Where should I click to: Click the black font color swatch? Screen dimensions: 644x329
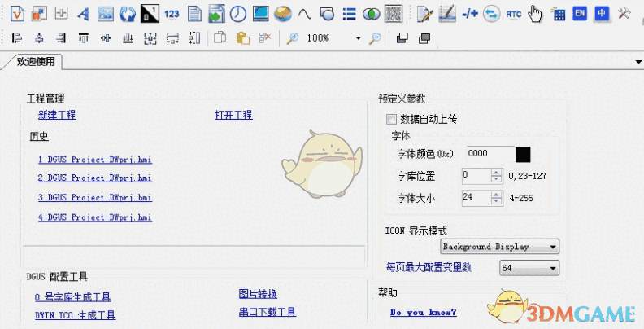tap(523, 154)
